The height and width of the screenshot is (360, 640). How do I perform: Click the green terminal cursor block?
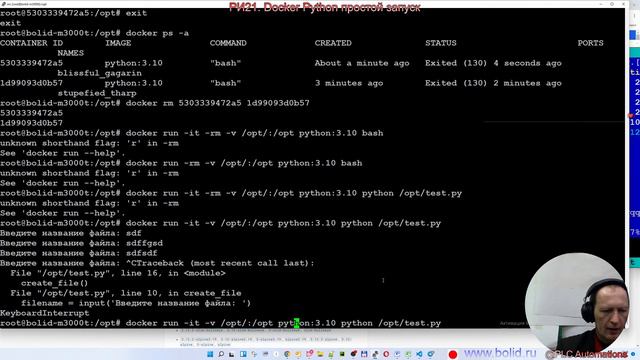click(x=296, y=323)
